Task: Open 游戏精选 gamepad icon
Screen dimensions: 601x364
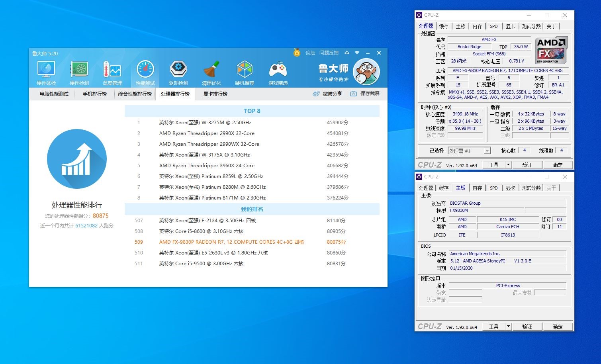Action: tap(278, 73)
